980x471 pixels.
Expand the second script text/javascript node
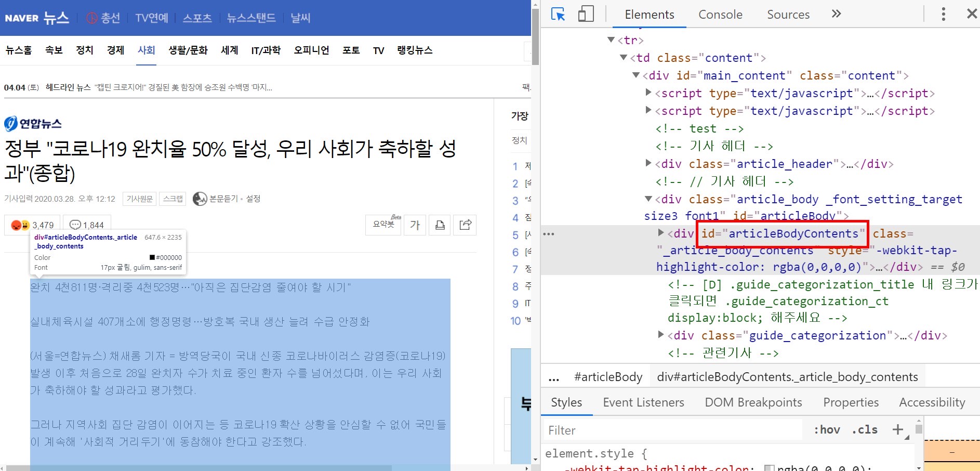pos(648,110)
